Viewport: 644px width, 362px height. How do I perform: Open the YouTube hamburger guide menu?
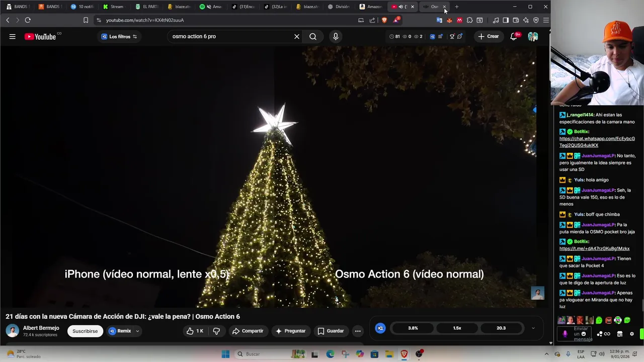click(x=12, y=36)
